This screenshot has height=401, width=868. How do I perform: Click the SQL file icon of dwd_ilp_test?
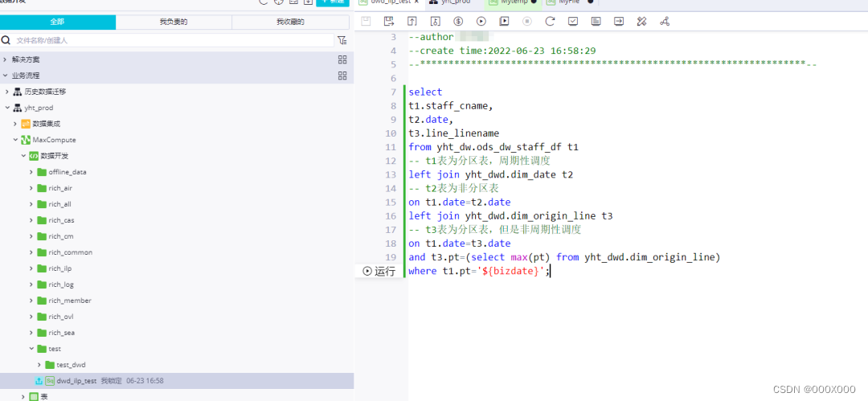[50, 381]
